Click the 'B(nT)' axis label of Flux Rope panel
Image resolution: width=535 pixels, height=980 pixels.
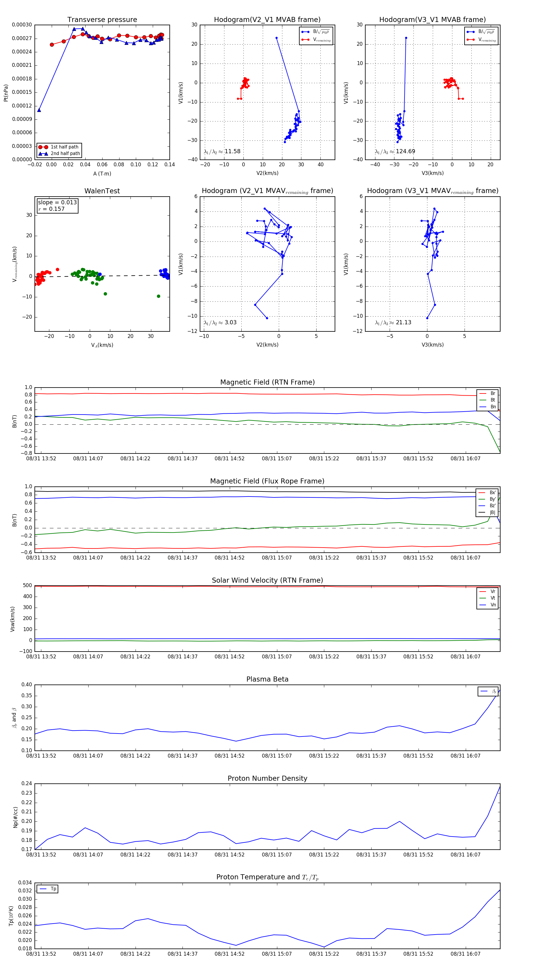(15, 520)
